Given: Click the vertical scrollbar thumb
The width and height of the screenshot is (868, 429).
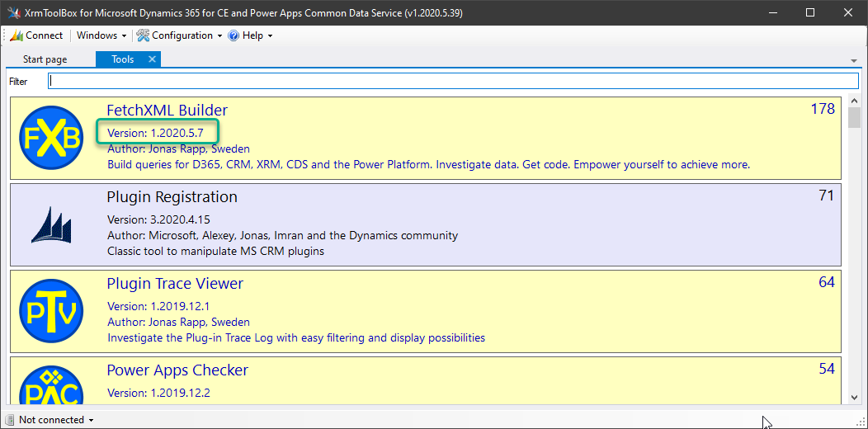Looking at the screenshot, I should coord(854,118).
